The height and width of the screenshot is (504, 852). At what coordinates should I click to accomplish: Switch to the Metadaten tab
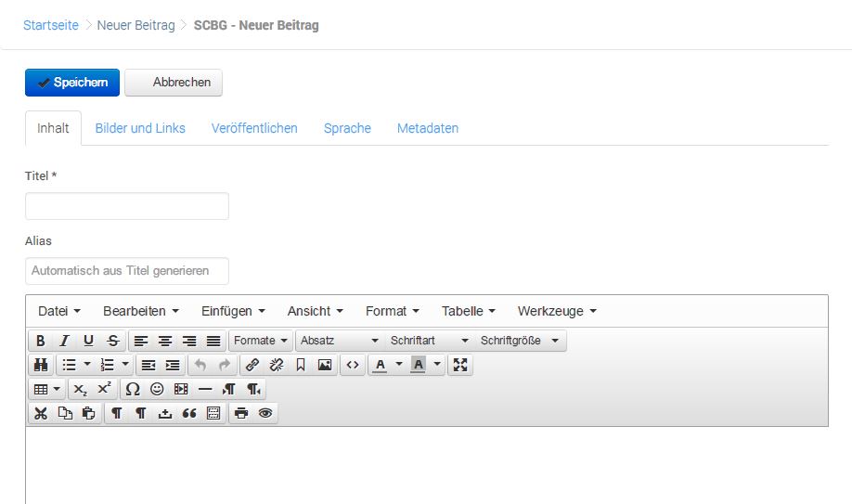pos(428,128)
